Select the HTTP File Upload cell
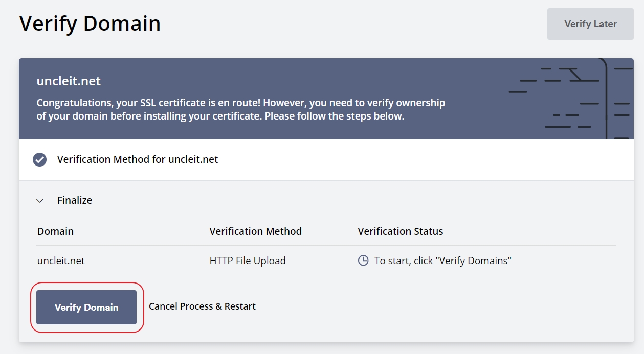This screenshot has height=354, width=644. (x=248, y=261)
